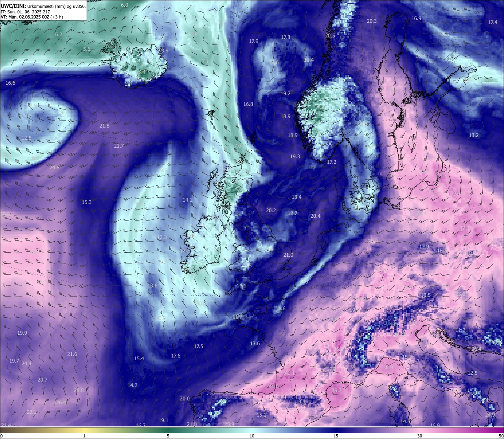The width and height of the screenshot is (504, 439).
Task: Click the map value 26.4
Action: click(x=61, y=402)
